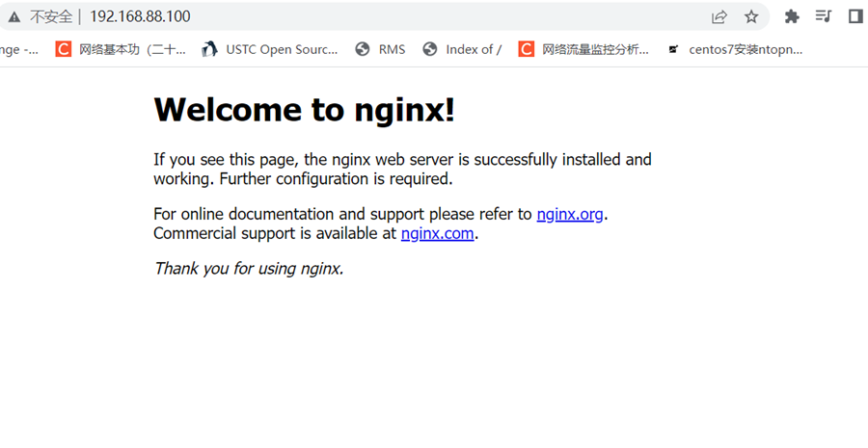The height and width of the screenshot is (448, 868).
Task: Click the paragraph about successful nginx installation
Action: [x=402, y=169]
